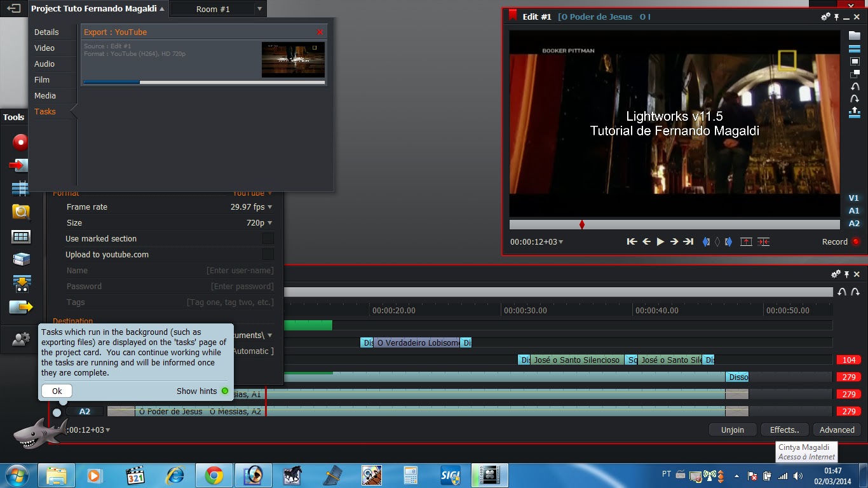Viewport: 868px width, 488px height.
Task: Switch to the Film tab
Action: pos(42,79)
